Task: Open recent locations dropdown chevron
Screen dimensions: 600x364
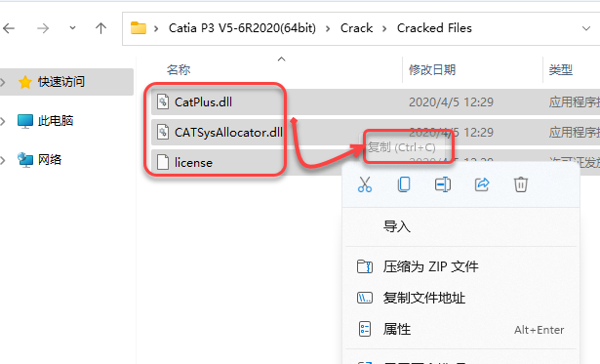Action: 72,28
